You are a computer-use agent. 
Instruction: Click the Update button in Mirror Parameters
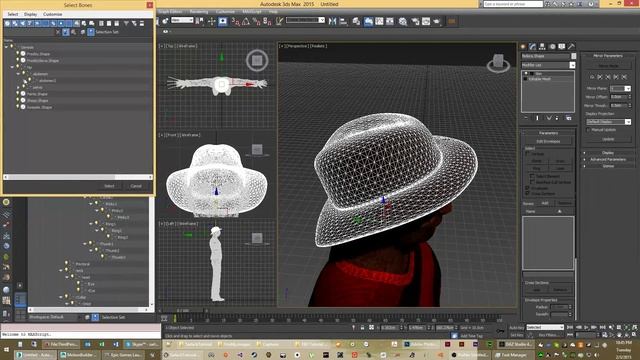click(608, 139)
